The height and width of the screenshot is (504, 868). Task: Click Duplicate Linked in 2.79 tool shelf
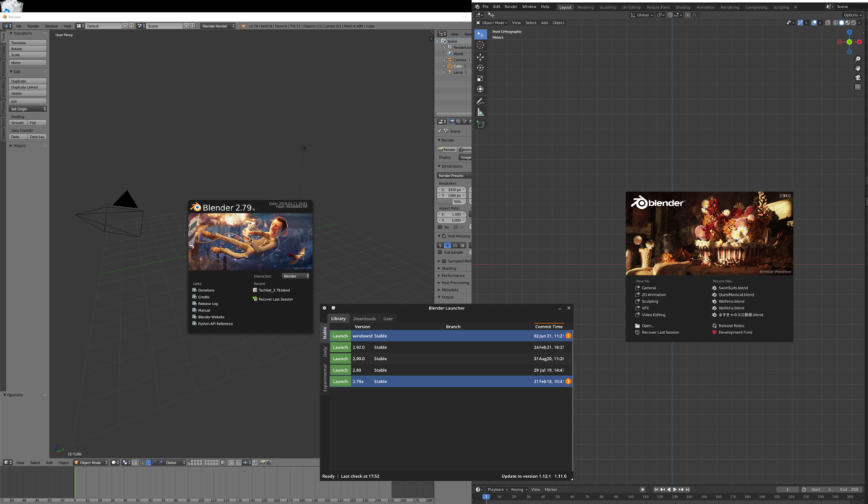(x=28, y=87)
